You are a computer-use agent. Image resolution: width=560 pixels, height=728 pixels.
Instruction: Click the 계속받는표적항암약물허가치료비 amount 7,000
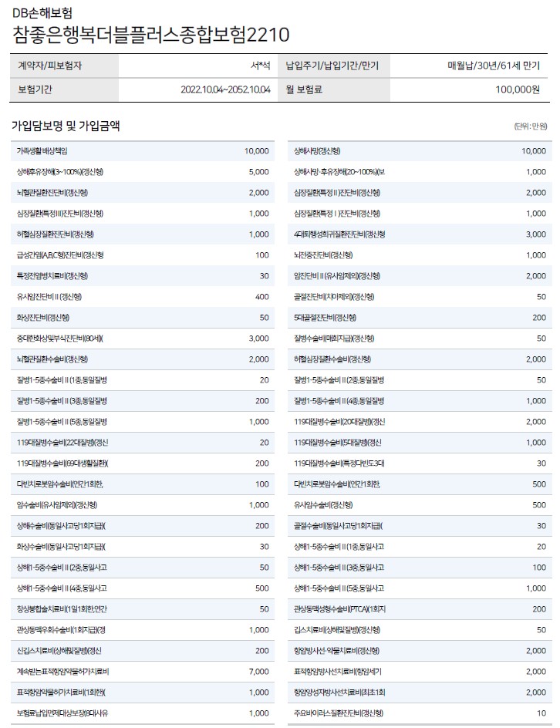click(x=258, y=672)
